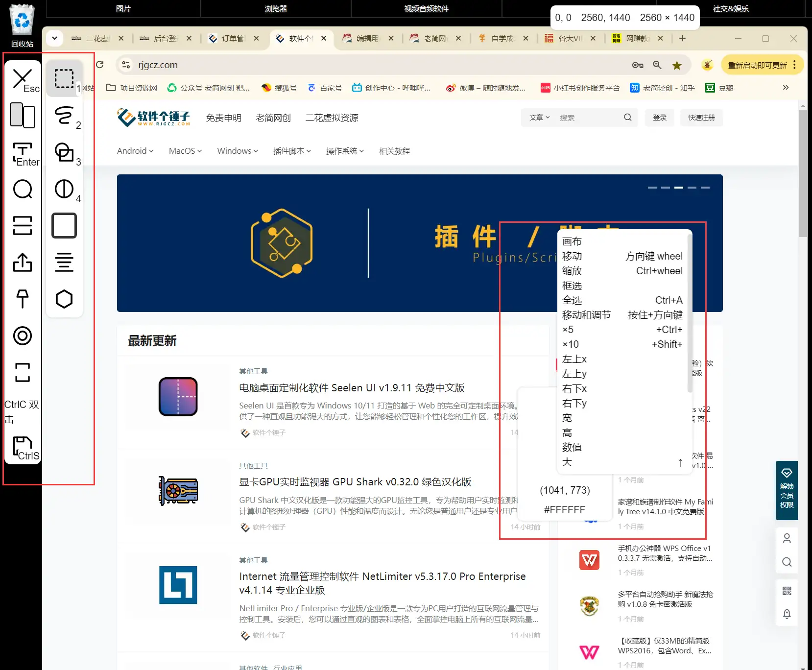
Task: Click the Enter text recognition icon in the screenshot toolbar
Action: pyautogui.click(x=23, y=153)
